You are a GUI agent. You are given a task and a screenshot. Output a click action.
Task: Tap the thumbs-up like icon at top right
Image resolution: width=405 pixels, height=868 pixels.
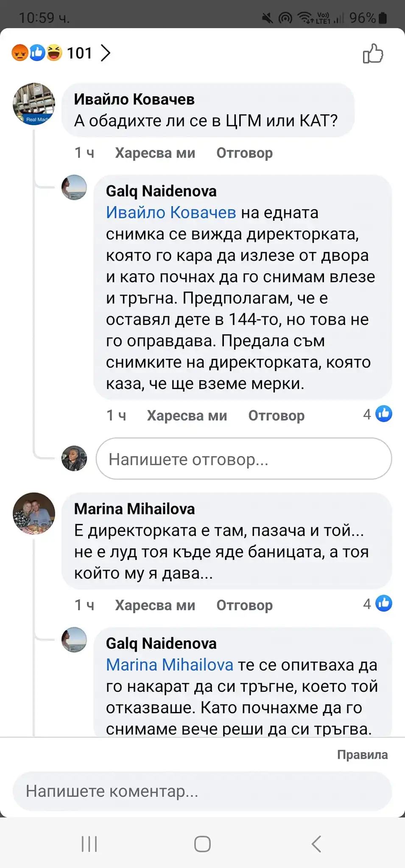click(x=373, y=54)
